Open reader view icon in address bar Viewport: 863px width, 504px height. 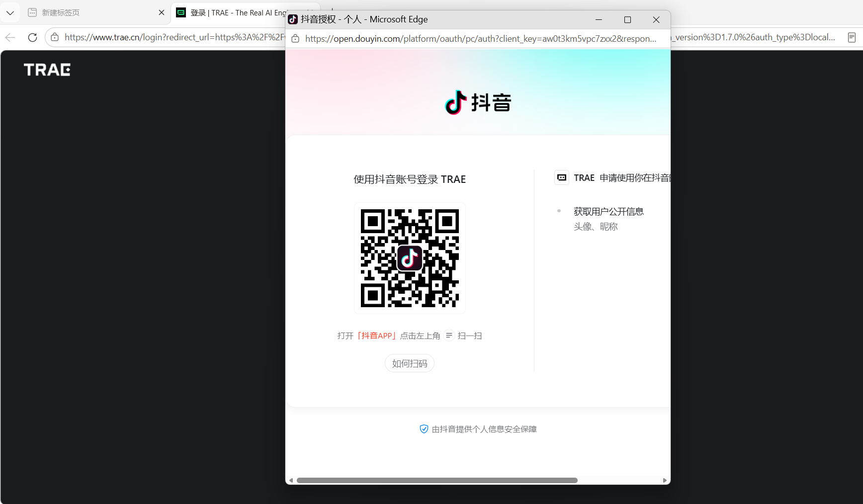click(852, 37)
